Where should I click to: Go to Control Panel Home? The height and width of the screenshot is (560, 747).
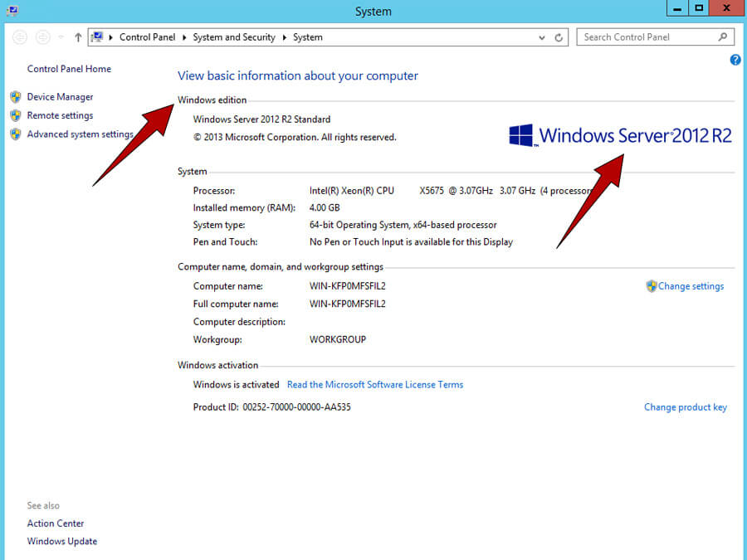69,69
